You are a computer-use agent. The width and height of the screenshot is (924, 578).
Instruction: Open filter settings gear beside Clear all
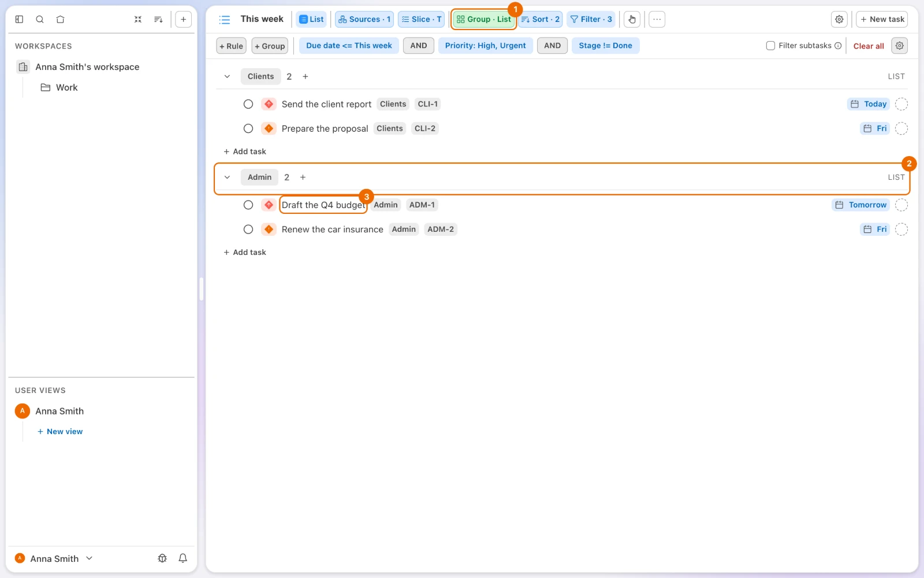[900, 46]
